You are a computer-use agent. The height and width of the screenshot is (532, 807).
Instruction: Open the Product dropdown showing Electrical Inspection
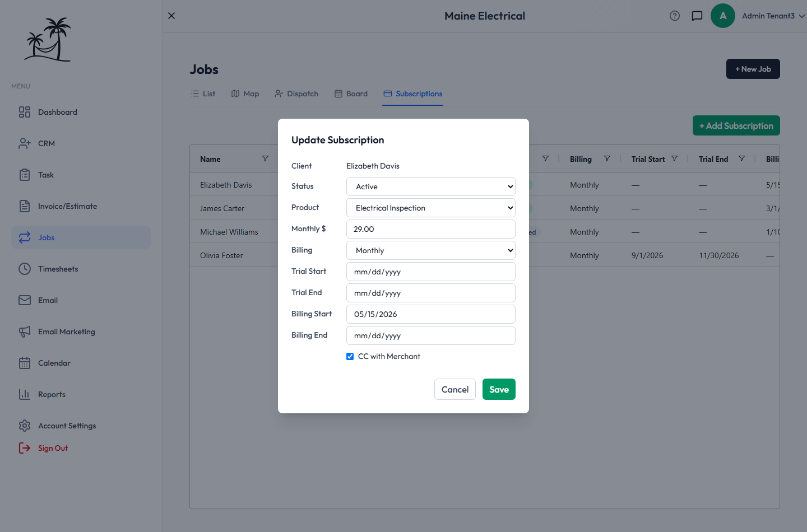431,208
